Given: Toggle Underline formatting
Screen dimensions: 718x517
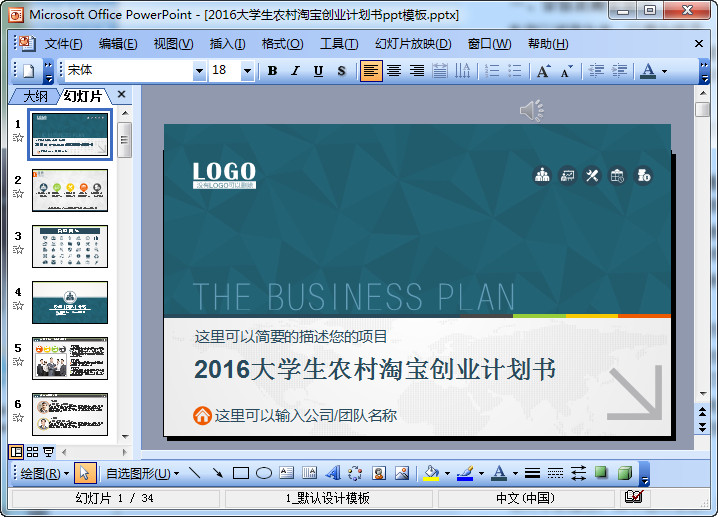Looking at the screenshot, I should click(318, 71).
